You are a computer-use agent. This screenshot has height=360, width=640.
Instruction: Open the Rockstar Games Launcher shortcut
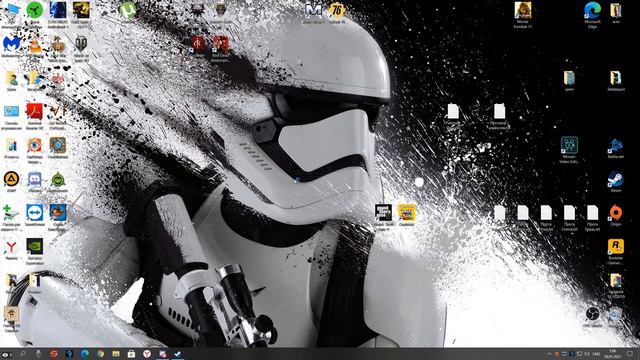[x=616, y=247]
